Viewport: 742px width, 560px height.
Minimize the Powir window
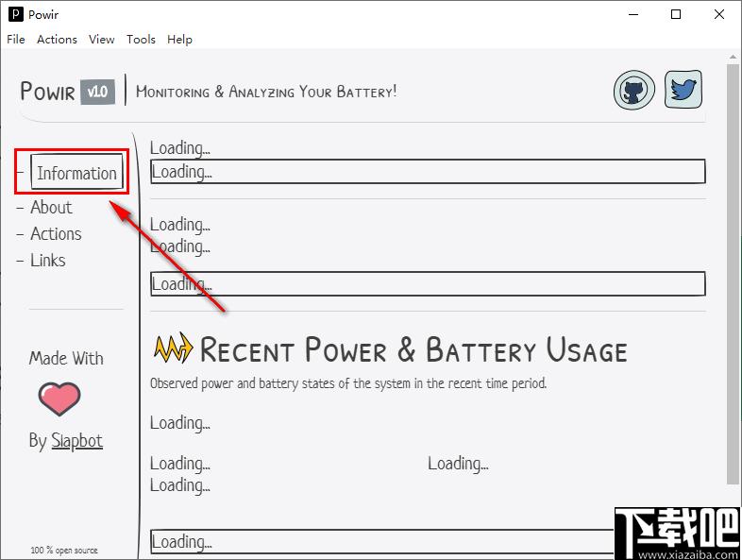coord(633,15)
